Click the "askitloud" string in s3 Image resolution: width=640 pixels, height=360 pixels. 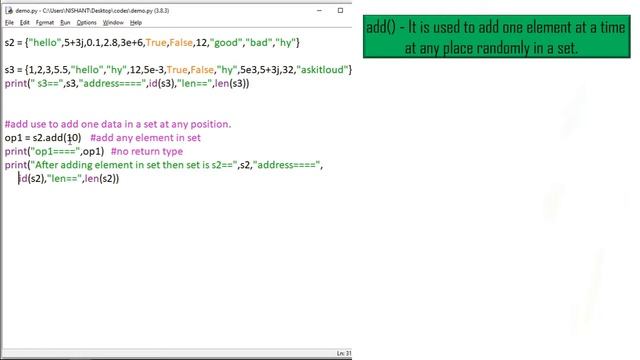(x=323, y=70)
